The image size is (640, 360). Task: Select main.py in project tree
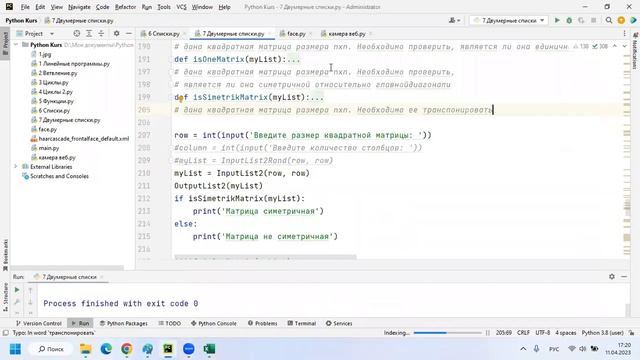click(x=45, y=148)
